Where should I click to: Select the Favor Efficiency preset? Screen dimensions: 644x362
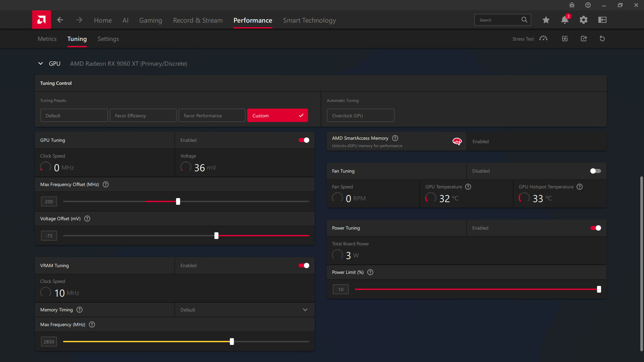[143, 115]
